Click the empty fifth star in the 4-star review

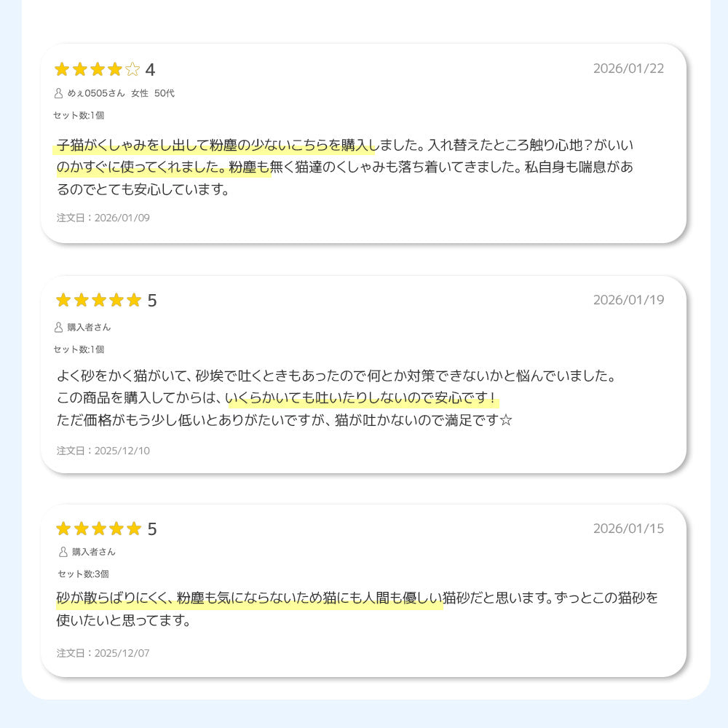(x=132, y=70)
